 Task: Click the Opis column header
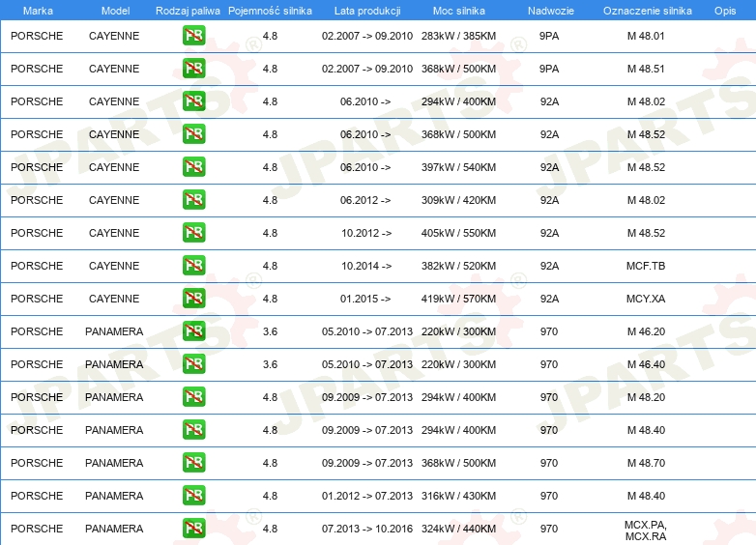tap(724, 11)
